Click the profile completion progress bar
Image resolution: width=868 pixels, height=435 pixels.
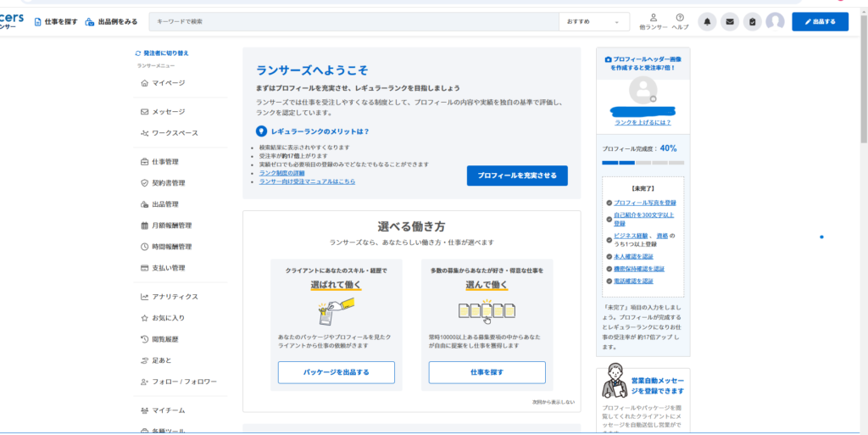point(643,163)
